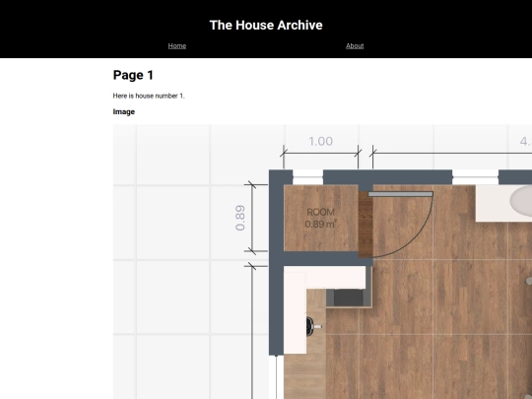The width and height of the screenshot is (532, 399).
Task: Click the dark cabinet unit under the counter
Action: tap(349, 298)
